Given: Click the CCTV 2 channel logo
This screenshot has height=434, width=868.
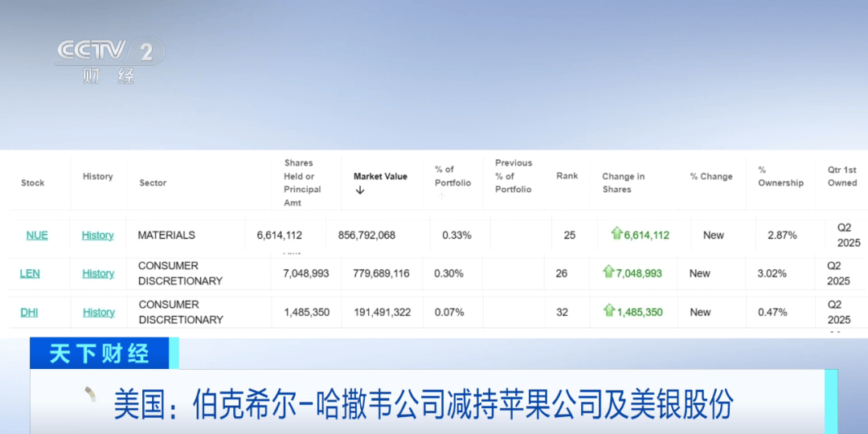Looking at the screenshot, I should point(110,60).
